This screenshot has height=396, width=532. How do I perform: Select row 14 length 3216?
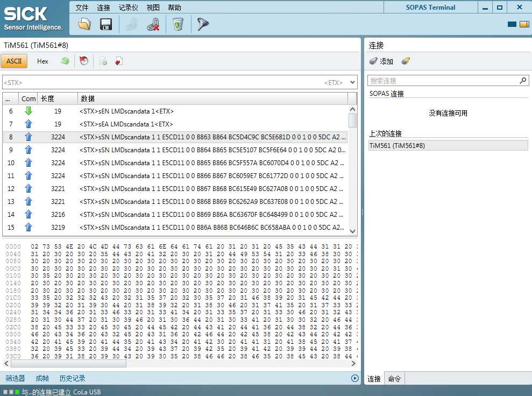pyautogui.click(x=175, y=214)
